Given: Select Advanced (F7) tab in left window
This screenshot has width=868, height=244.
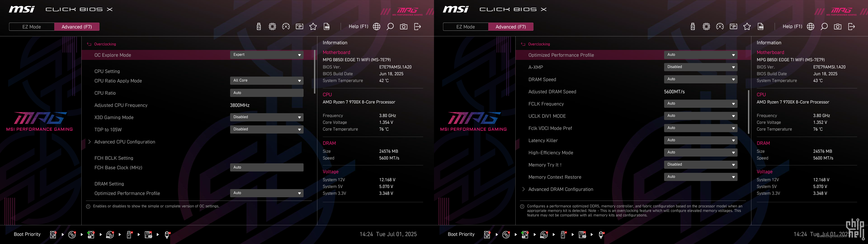Looking at the screenshot, I should 77,27.
